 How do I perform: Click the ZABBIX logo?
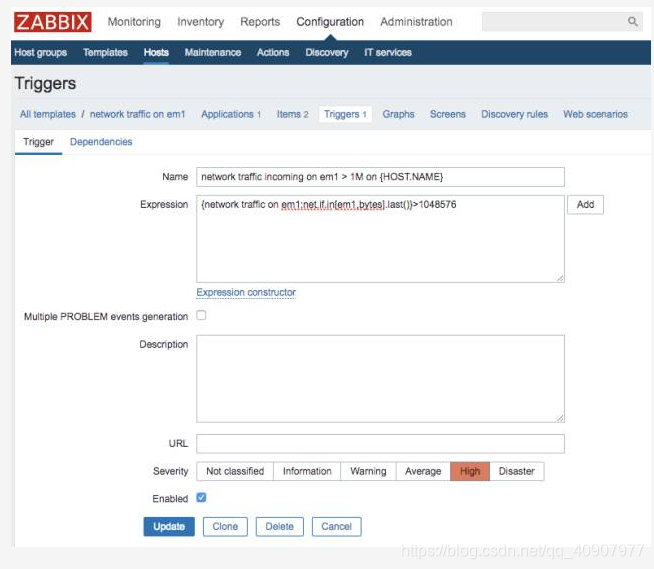tap(53, 22)
